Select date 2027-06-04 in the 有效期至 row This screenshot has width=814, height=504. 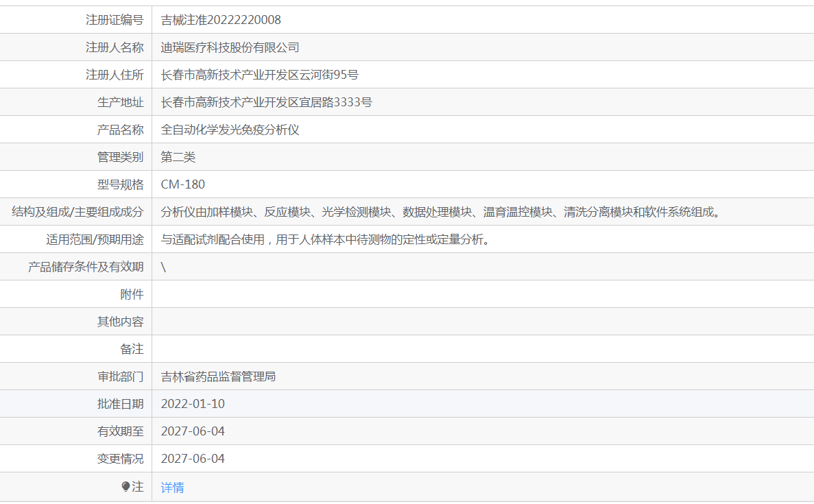[x=193, y=431]
